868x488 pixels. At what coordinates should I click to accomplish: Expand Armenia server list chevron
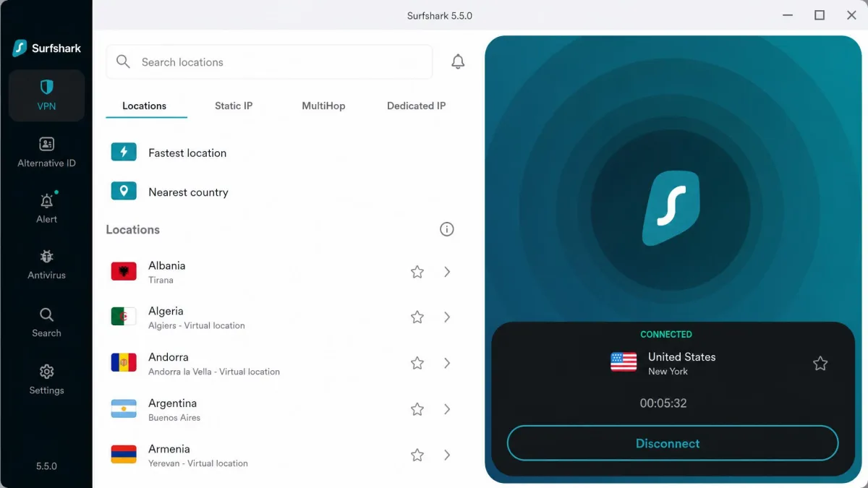click(x=447, y=455)
